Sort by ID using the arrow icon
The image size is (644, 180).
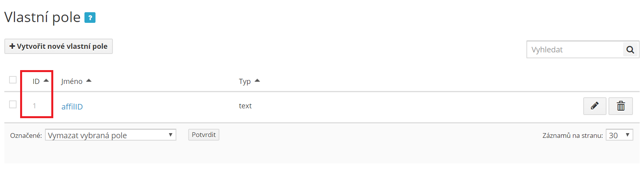(46, 81)
